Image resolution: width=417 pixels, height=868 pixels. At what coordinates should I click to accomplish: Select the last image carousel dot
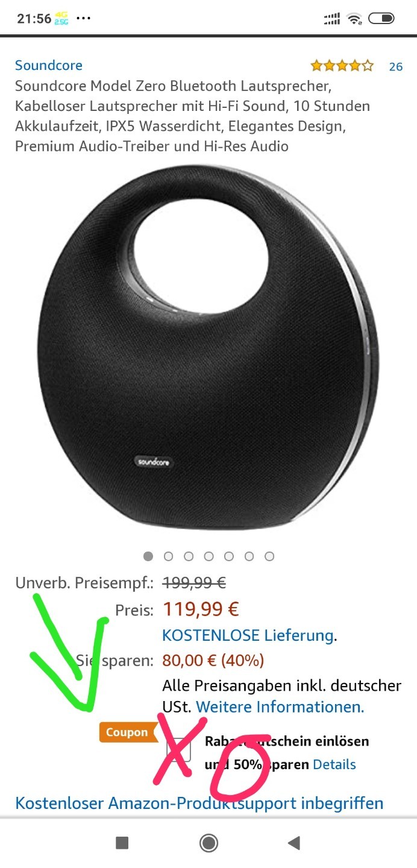click(269, 556)
